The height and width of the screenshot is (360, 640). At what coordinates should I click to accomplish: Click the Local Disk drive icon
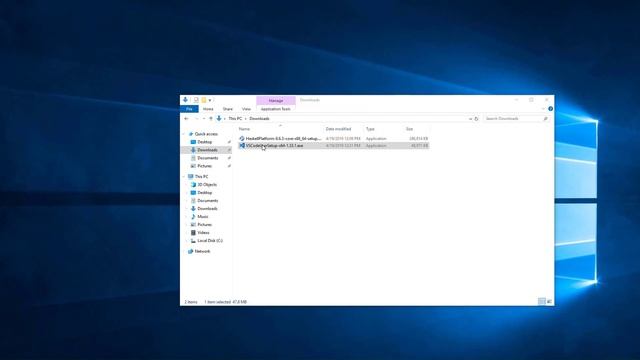coord(193,241)
